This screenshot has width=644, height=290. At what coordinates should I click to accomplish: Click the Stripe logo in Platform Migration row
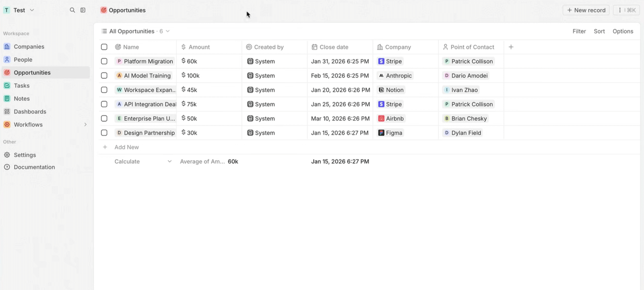(x=381, y=61)
